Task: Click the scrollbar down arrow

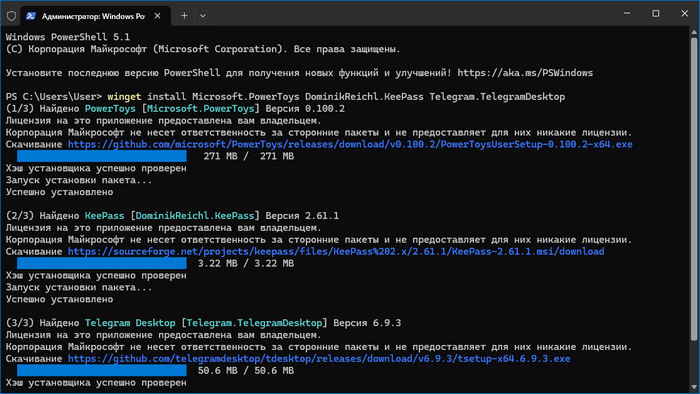Action: [x=694, y=387]
